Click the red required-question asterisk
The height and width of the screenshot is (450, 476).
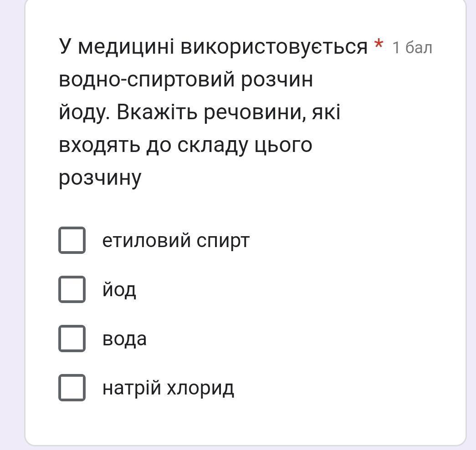coord(378,44)
